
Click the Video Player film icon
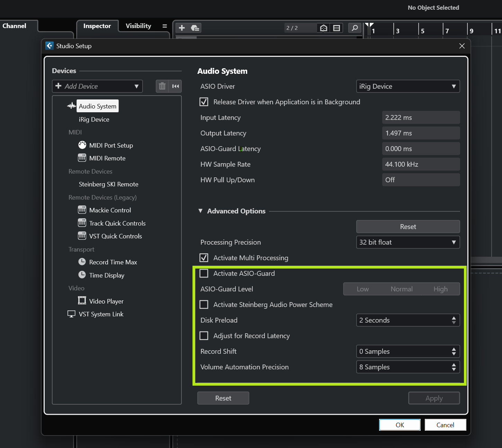82,301
